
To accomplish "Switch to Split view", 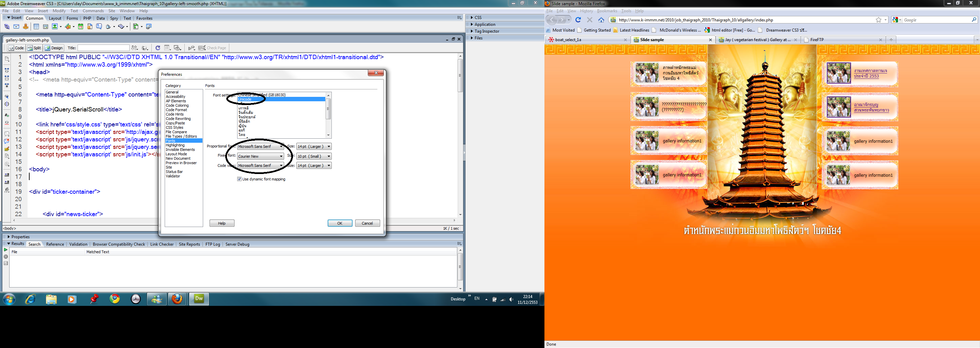I will pos(34,48).
